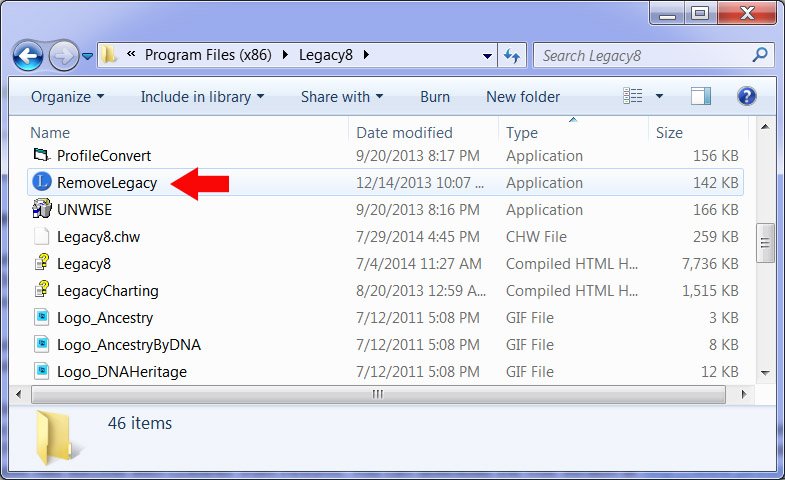
Task: Click the vertical scrollbar thumb
Action: 765,243
